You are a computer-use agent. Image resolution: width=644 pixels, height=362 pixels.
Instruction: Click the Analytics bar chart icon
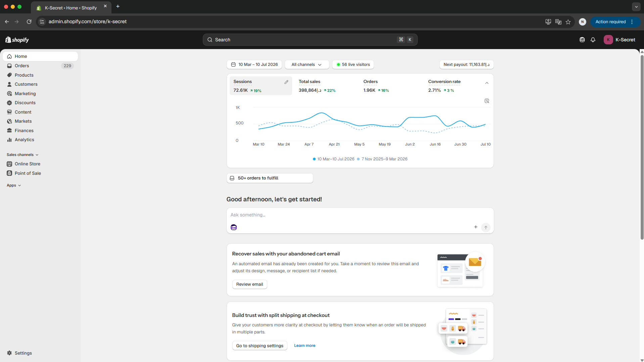(x=9, y=140)
